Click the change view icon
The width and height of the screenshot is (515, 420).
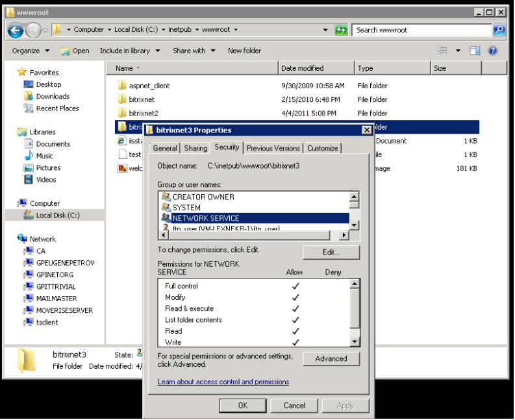pyautogui.click(x=442, y=51)
